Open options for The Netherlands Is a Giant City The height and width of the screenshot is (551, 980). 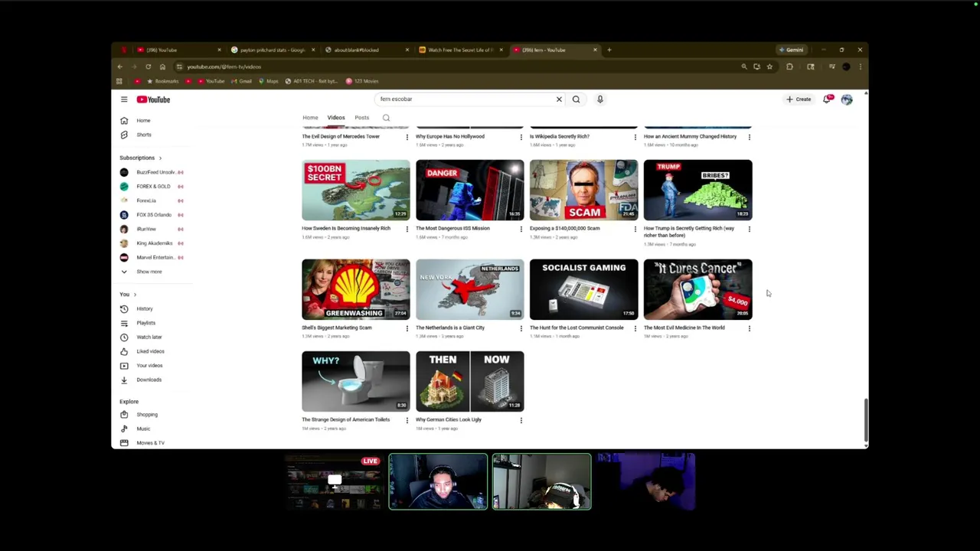[x=521, y=328]
